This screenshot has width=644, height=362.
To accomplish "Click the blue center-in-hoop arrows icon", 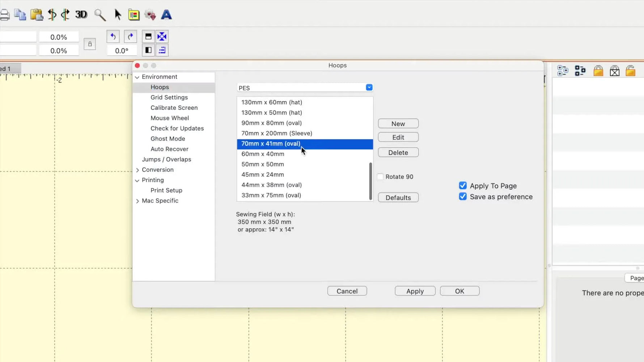I will (x=162, y=37).
